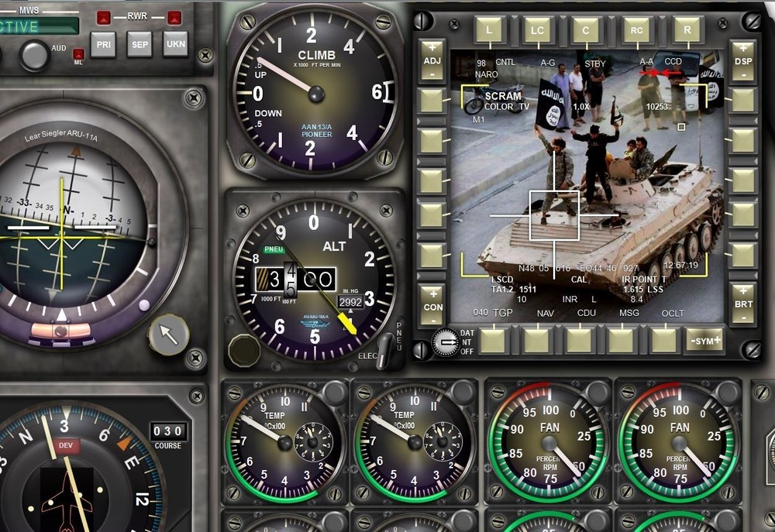Click the A-G mode label on TGP
Viewport: 775px width, 532px height.
pyautogui.click(x=548, y=63)
